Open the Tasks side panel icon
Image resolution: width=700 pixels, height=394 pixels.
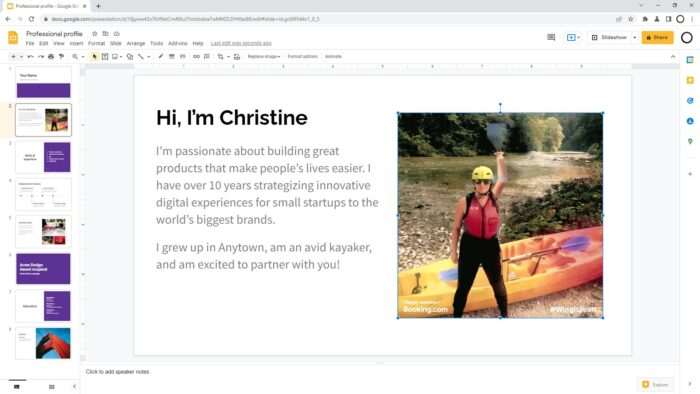690,101
